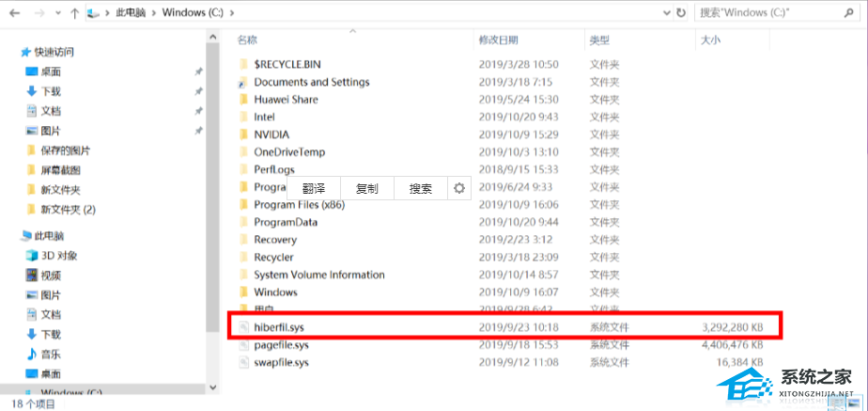Viewport: 868px width, 411px height.
Task: Refresh the current folder
Action: tap(680, 13)
